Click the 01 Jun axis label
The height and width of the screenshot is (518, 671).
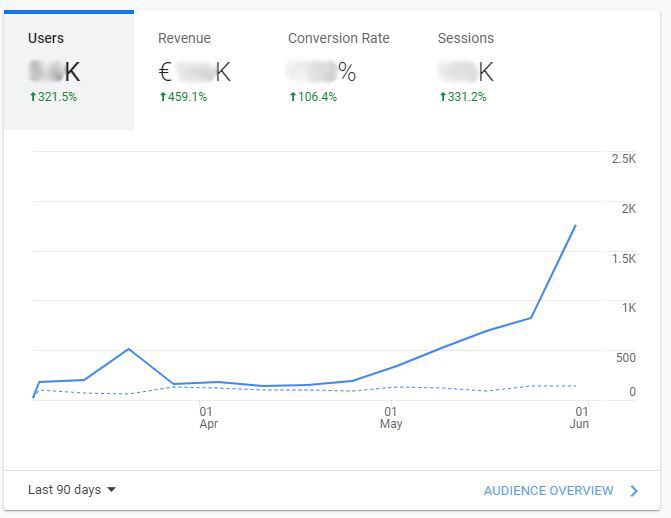[579, 417]
